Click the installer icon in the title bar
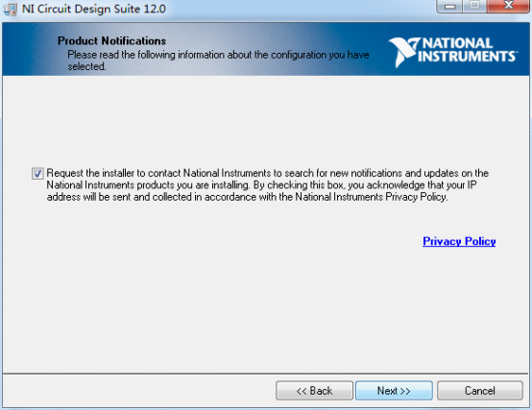The image size is (532, 410). click(x=10, y=9)
